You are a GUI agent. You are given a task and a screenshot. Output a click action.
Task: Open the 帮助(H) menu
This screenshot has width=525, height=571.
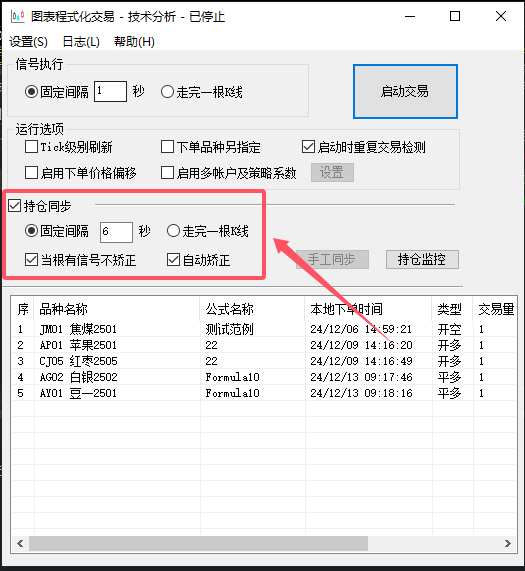tap(134, 42)
